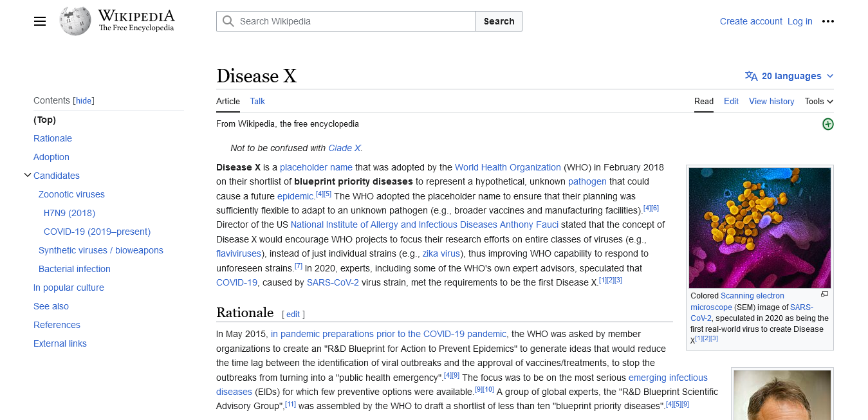Open the portrait photo thumbnail
Image resolution: width=868 pixels, height=420 pixels.
(782, 395)
